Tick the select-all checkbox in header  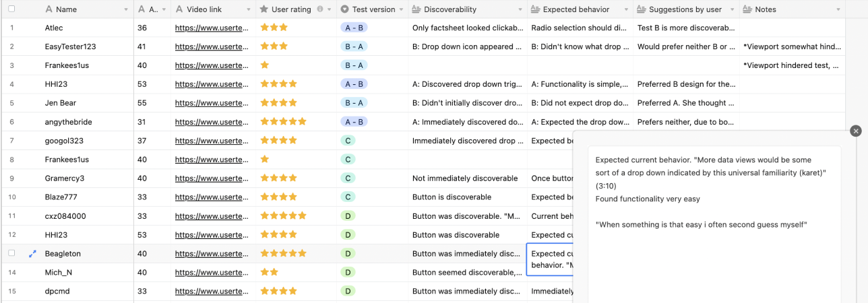[x=11, y=9]
